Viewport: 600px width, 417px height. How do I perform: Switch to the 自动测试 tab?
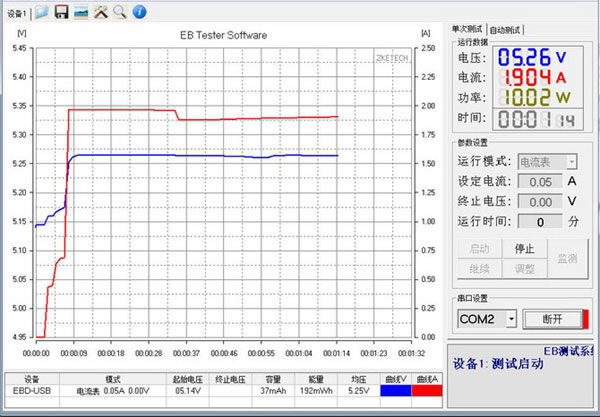tap(505, 30)
